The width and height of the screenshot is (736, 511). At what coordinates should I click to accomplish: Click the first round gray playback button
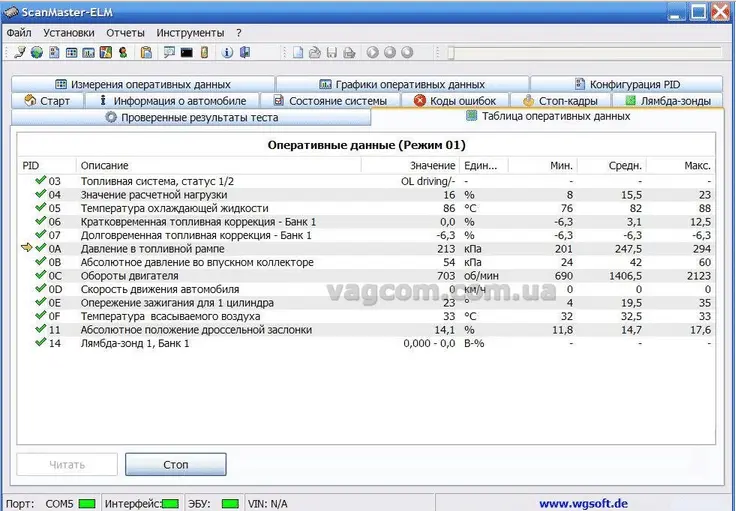[373, 52]
